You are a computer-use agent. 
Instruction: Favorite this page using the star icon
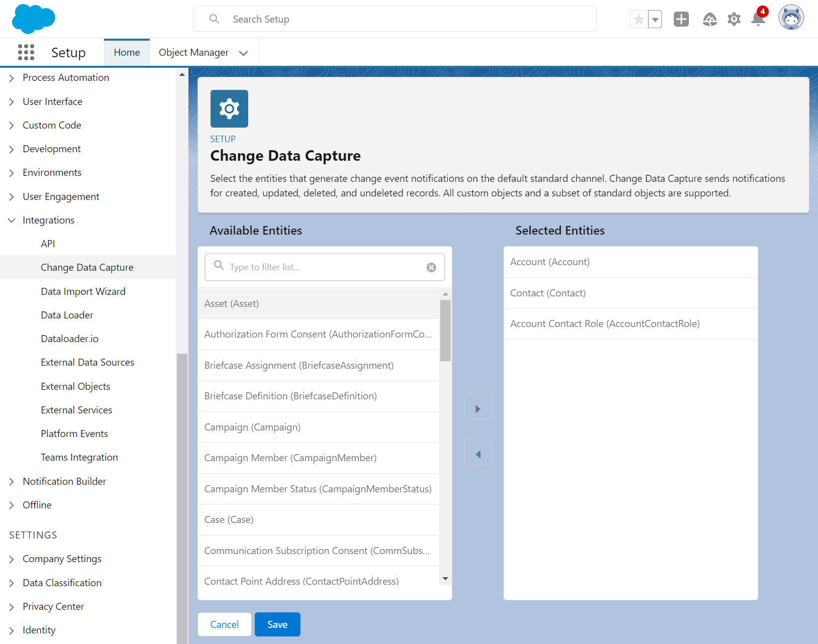click(x=638, y=19)
